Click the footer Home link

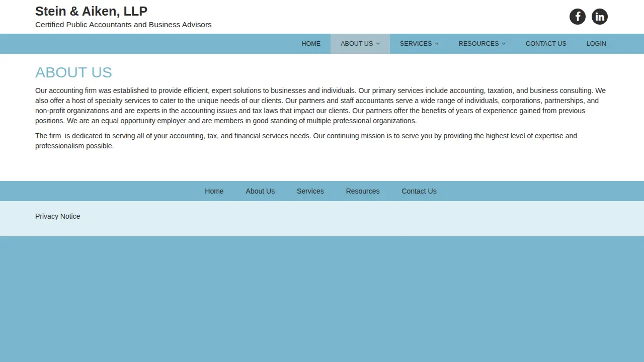pos(214,191)
